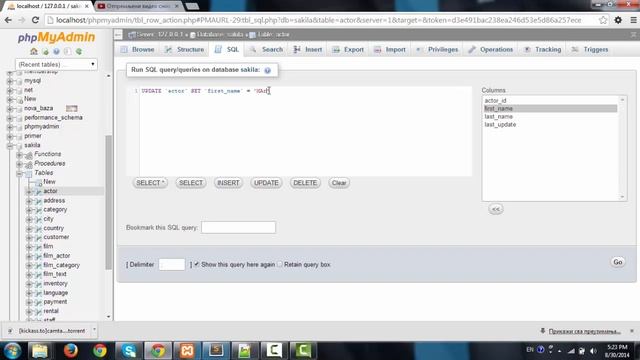Collapse the sakila database node
Viewport: 640px width, 360px height.
(10, 145)
